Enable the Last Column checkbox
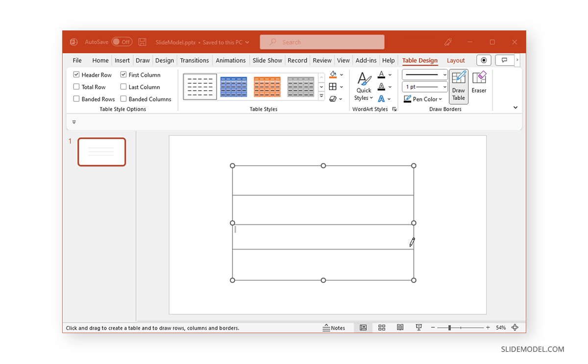The image size is (588, 364). 123,87
